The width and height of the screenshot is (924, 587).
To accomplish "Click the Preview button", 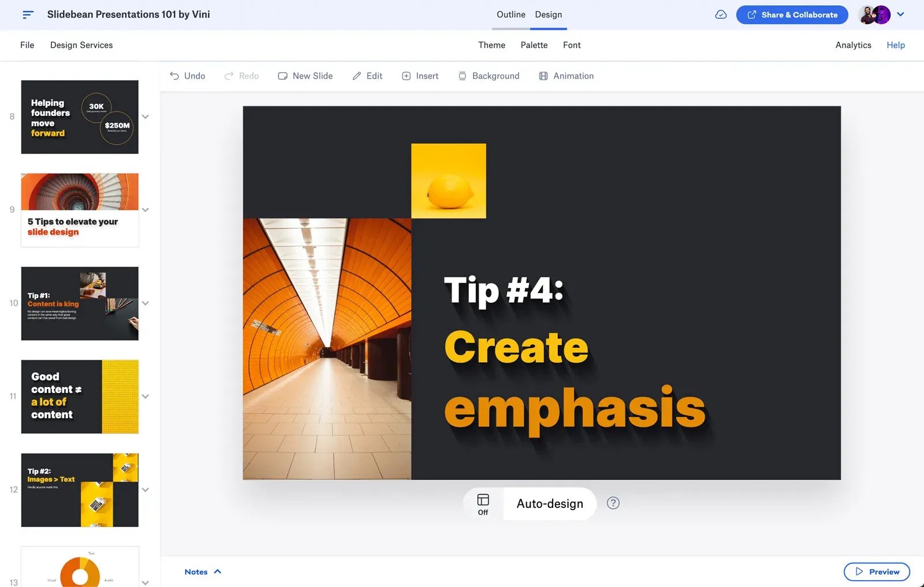I will 877,571.
